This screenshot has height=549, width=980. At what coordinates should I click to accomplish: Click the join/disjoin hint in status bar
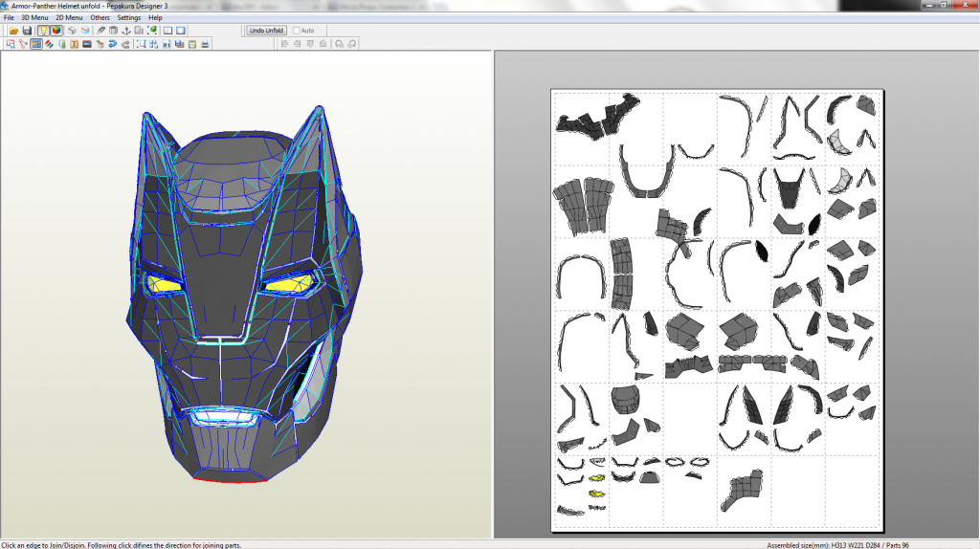(x=122, y=545)
